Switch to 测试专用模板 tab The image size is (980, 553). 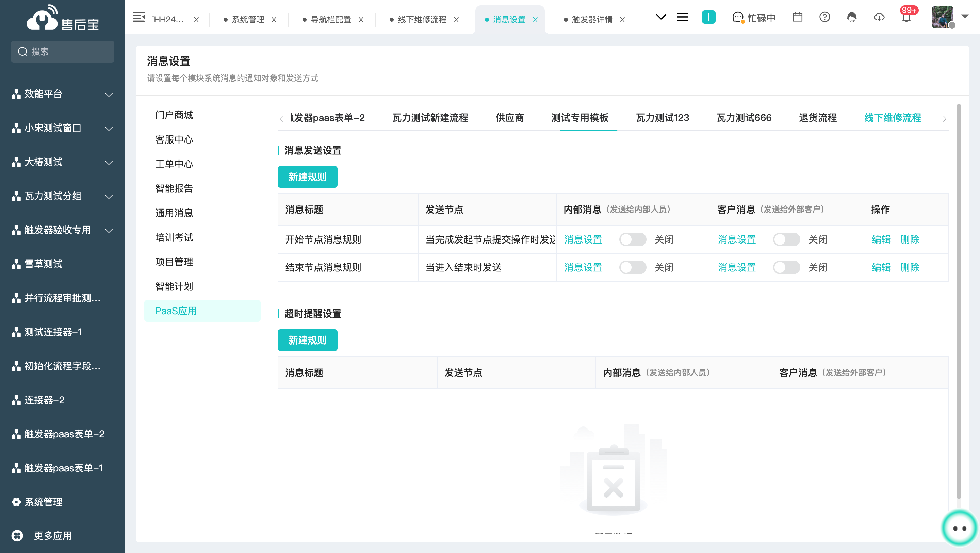click(580, 118)
